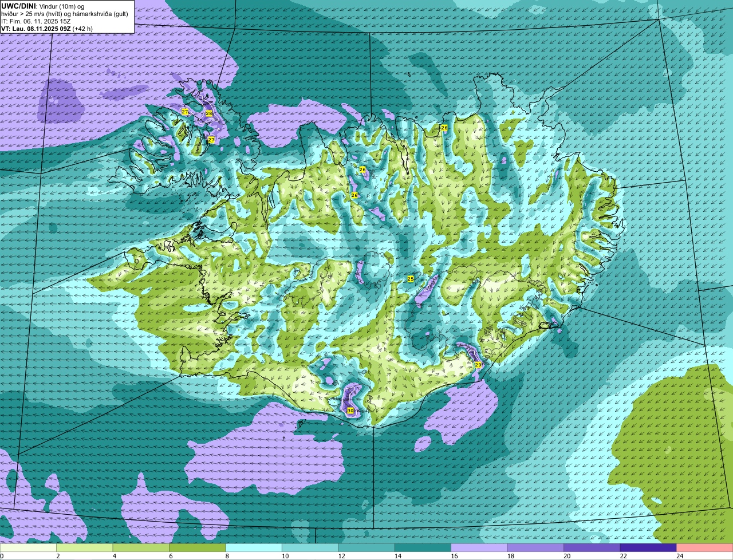Select the 6–8 olive green scale swatch

tap(198, 547)
